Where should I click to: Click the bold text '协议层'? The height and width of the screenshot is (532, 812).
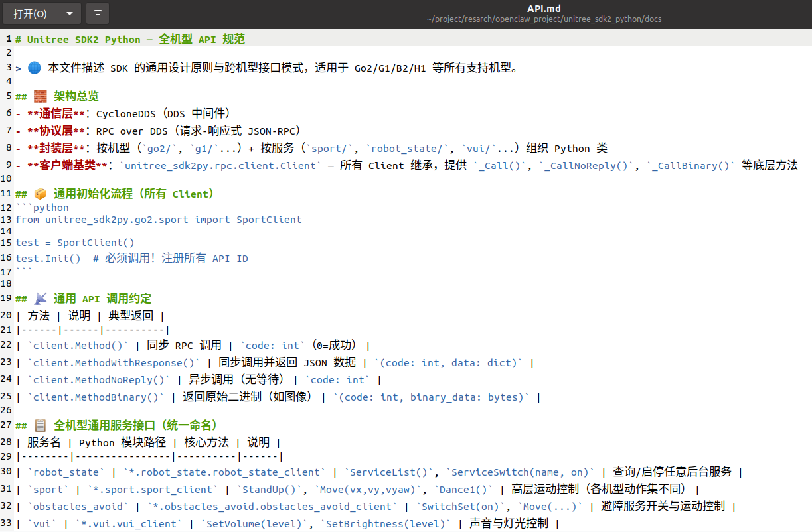(56, 131)
